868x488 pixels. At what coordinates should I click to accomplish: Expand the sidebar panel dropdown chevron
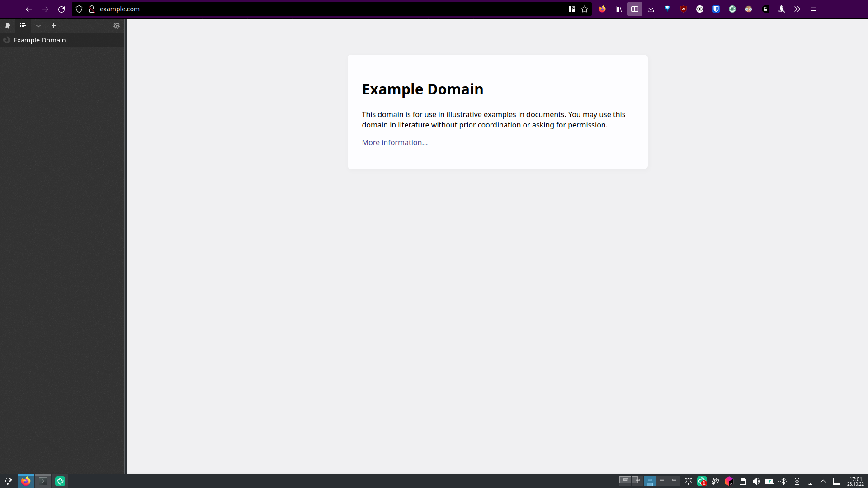(38, 26)
